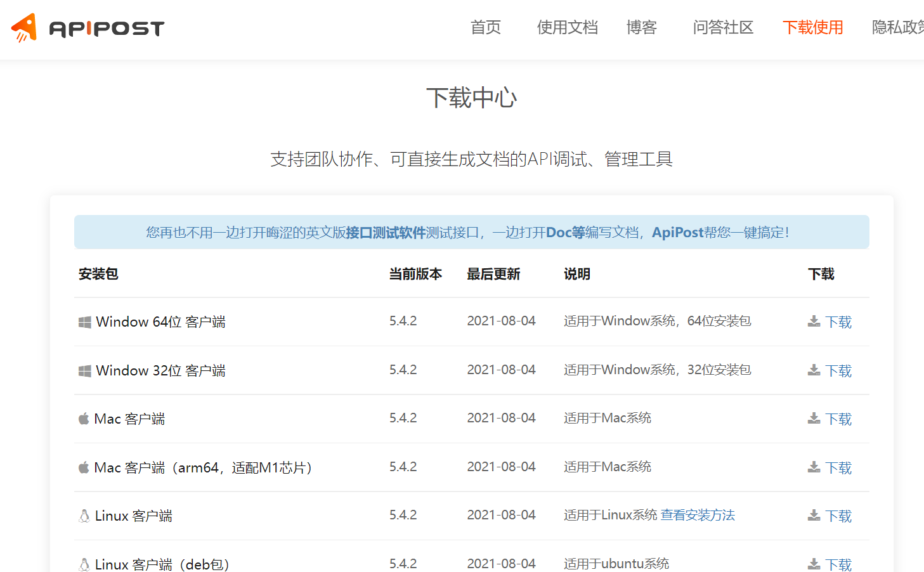
Task: Click the Apple icon beside Mac 客户端
Action: 83,419
